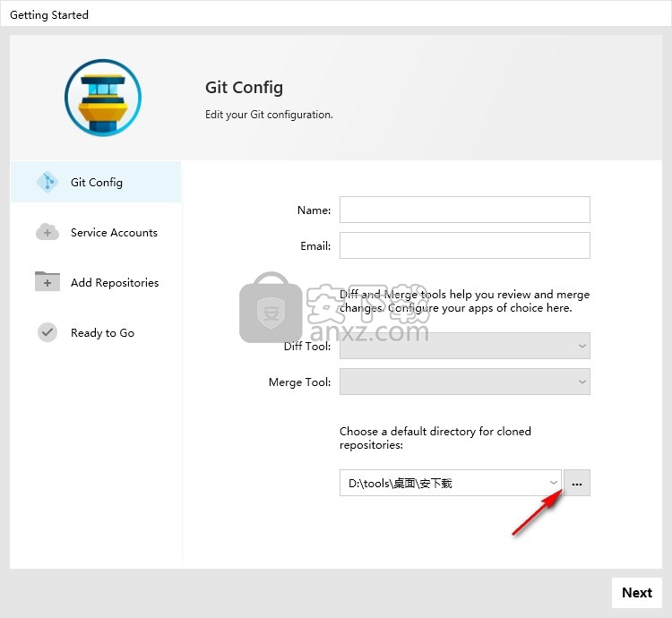
Task: Click the directory path D:\tools text
Action: click(400, 483)
